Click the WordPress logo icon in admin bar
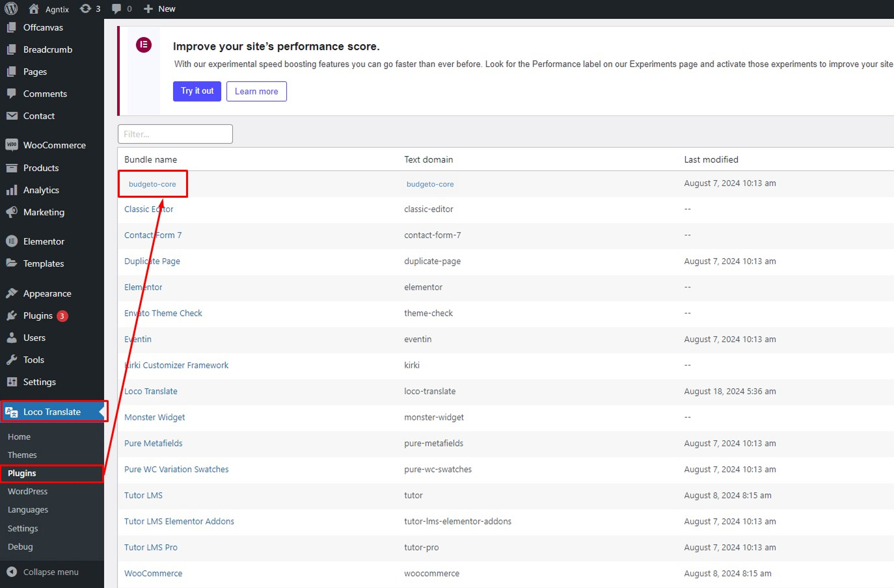 click(11, 8)
